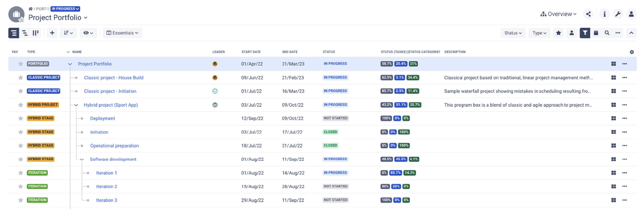
Task: Click the home breadcrumb icon
Action: click(x=31, y=9)
